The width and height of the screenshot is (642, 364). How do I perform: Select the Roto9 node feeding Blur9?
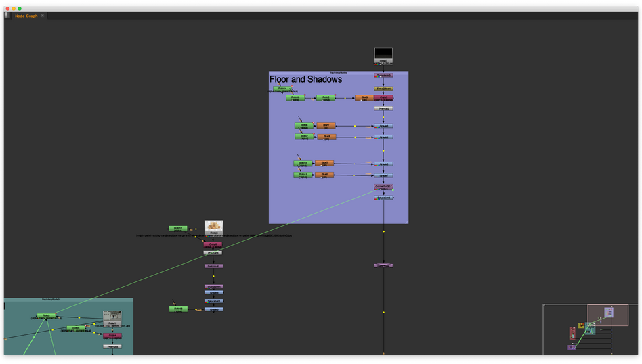pos(326,98)
